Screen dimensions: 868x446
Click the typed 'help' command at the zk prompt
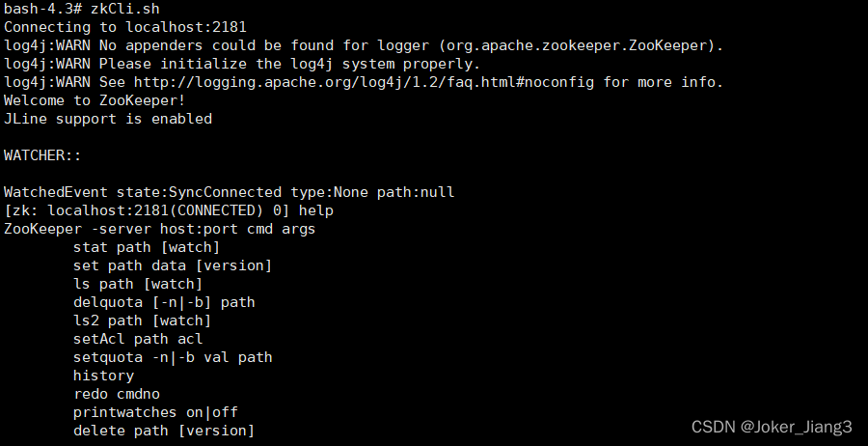(316, 210)
